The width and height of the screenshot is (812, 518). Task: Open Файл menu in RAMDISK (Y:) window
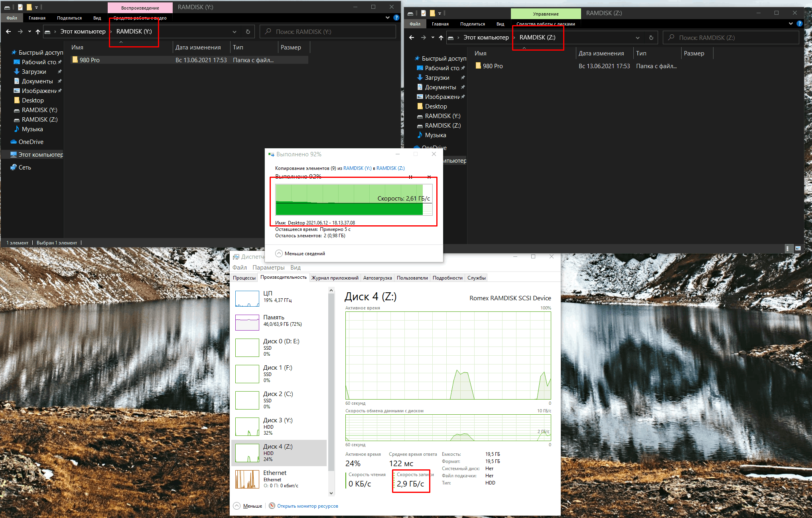click(12, 18)
